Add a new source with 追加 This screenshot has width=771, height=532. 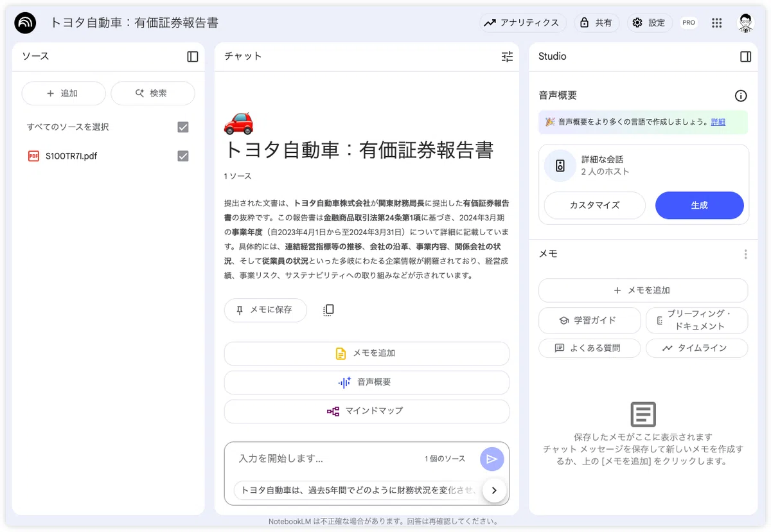coord(64,93)
